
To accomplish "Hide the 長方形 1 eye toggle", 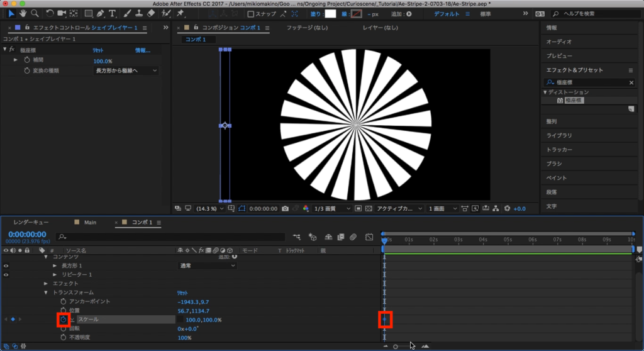I will (x=7, y=266).
